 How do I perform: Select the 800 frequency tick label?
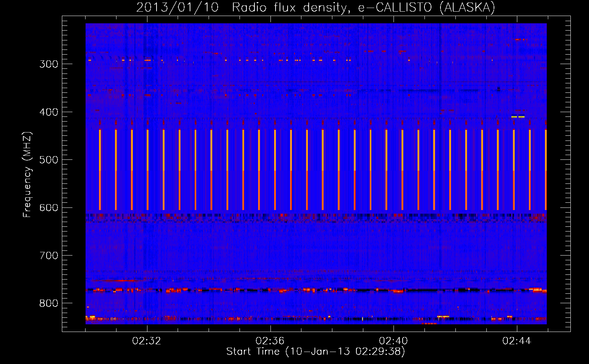49,304
